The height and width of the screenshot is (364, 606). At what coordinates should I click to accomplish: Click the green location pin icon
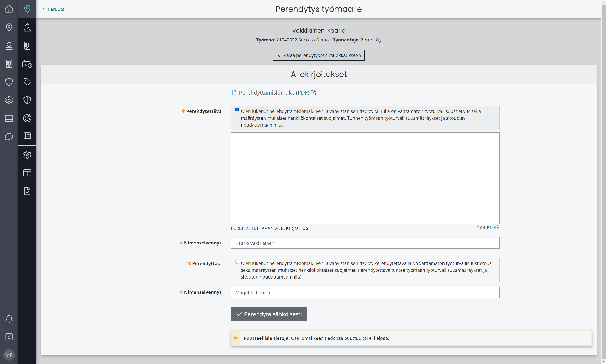pos(27,9)
